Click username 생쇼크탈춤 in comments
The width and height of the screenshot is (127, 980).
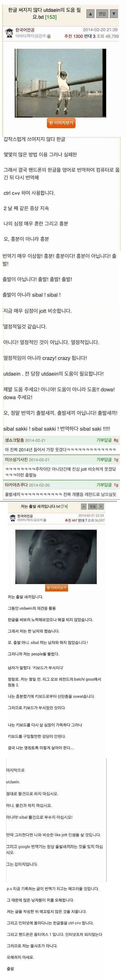pyautogui.click(x=14, y=440)
